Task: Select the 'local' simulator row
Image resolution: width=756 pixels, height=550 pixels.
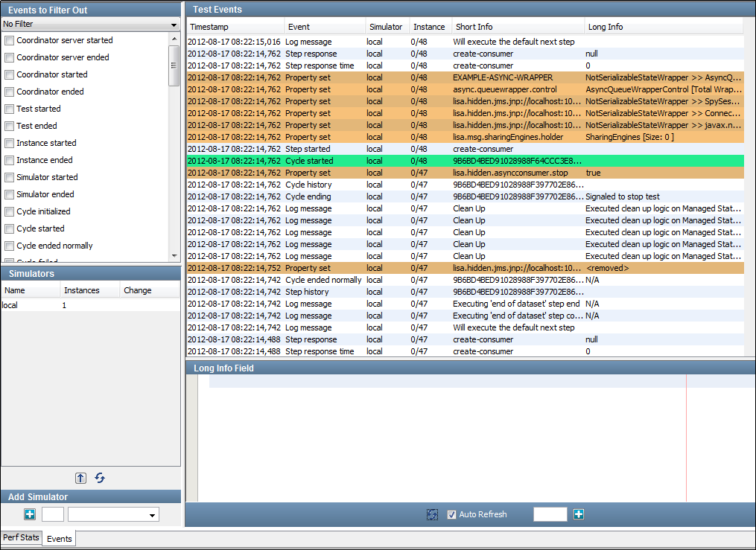Action: tap(91, 305)
